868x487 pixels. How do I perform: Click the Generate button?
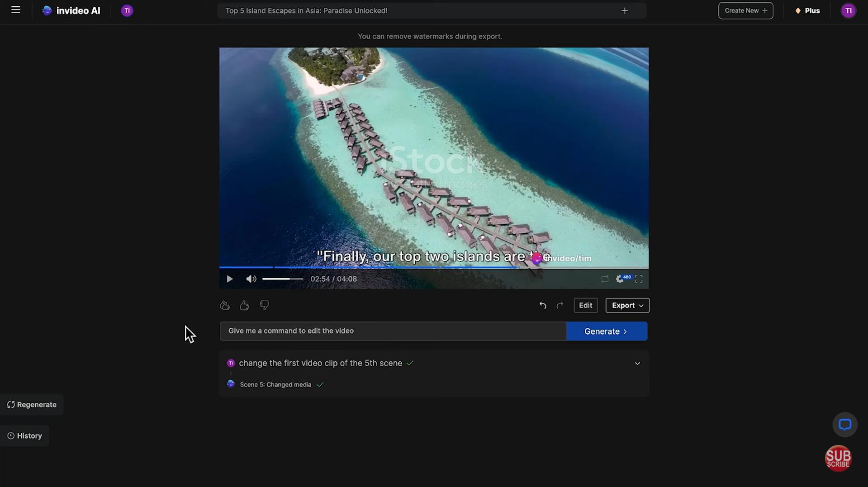pos(606,331)
